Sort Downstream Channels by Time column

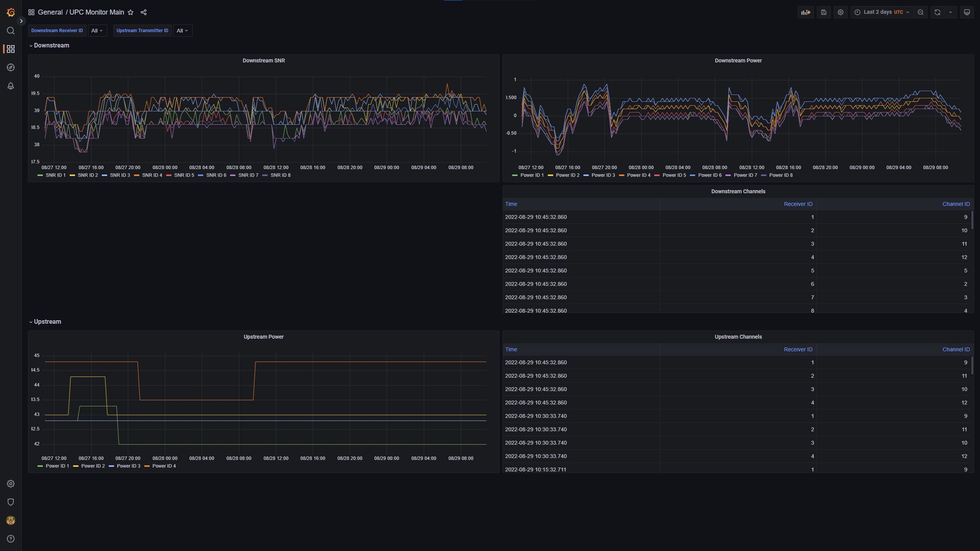coord(511,204)
